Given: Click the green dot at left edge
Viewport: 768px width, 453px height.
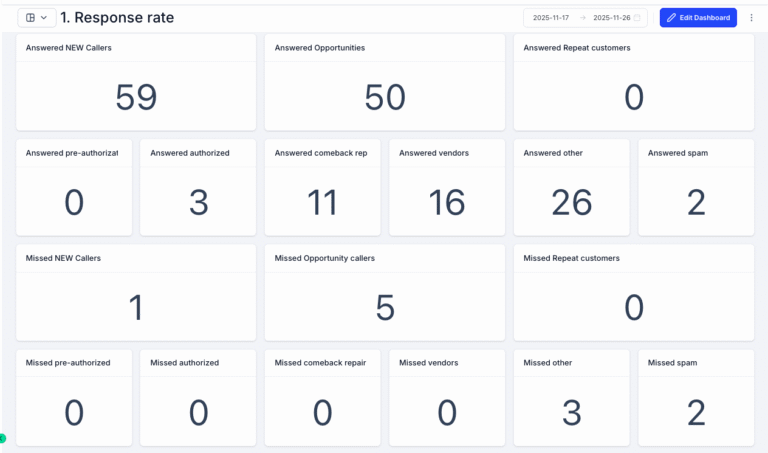Looking at the screenshot, I should coord(2,438).
